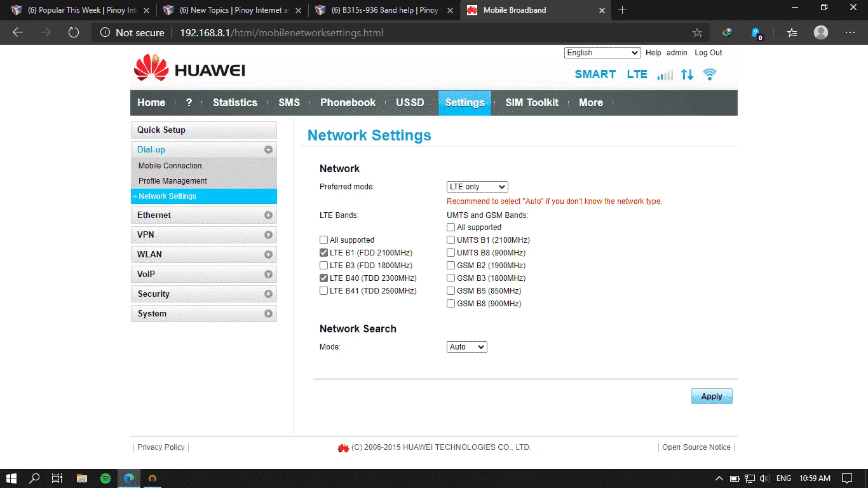
Task: Click the volume icon in tray
Action: (x=764, y=478)
